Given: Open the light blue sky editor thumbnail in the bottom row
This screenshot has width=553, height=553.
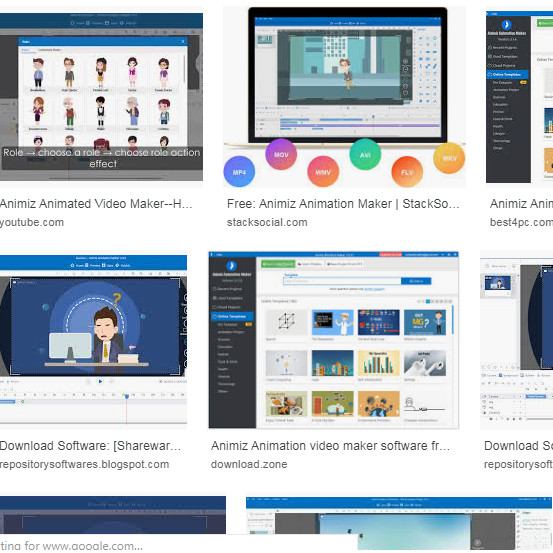Looking at the screenshot, I should (x=399, y=523).
